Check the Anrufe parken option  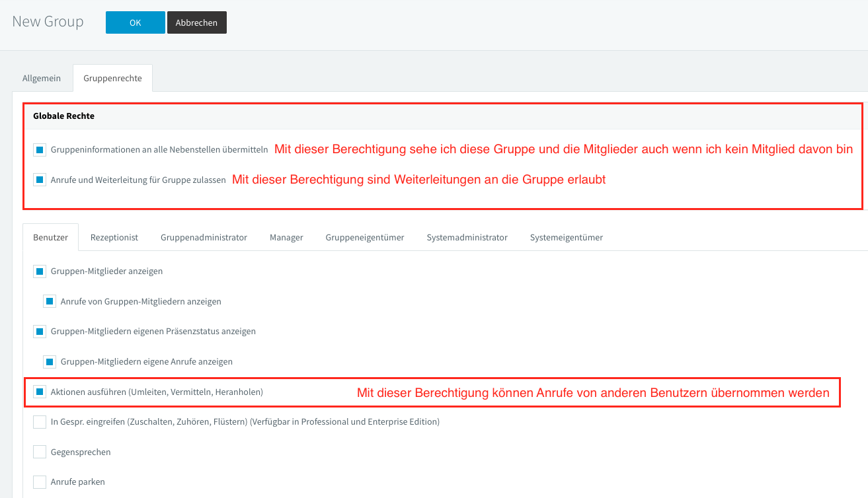coord(40,481)
